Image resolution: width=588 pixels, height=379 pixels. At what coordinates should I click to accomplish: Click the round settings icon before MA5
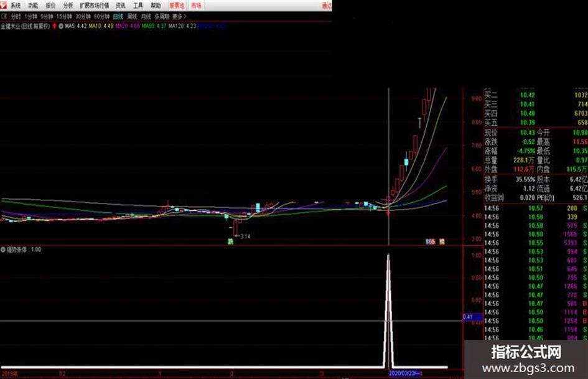coord(61,26)
